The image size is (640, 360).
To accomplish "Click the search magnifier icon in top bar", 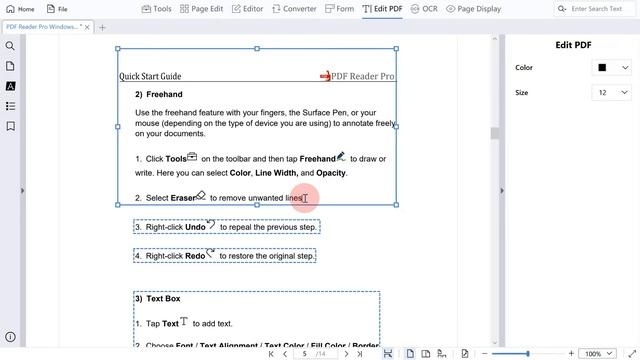I will (x=562, y=9).
